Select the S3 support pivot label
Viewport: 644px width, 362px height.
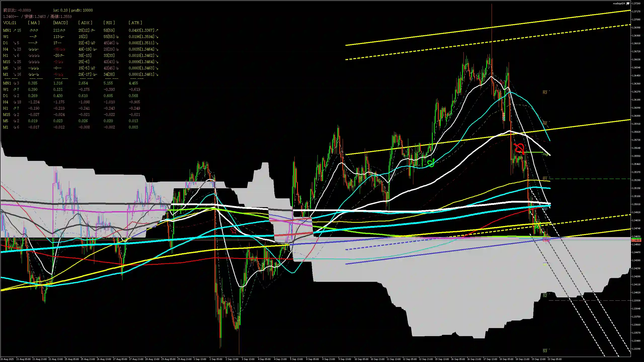pyautogui.click(x=545, y=351)
